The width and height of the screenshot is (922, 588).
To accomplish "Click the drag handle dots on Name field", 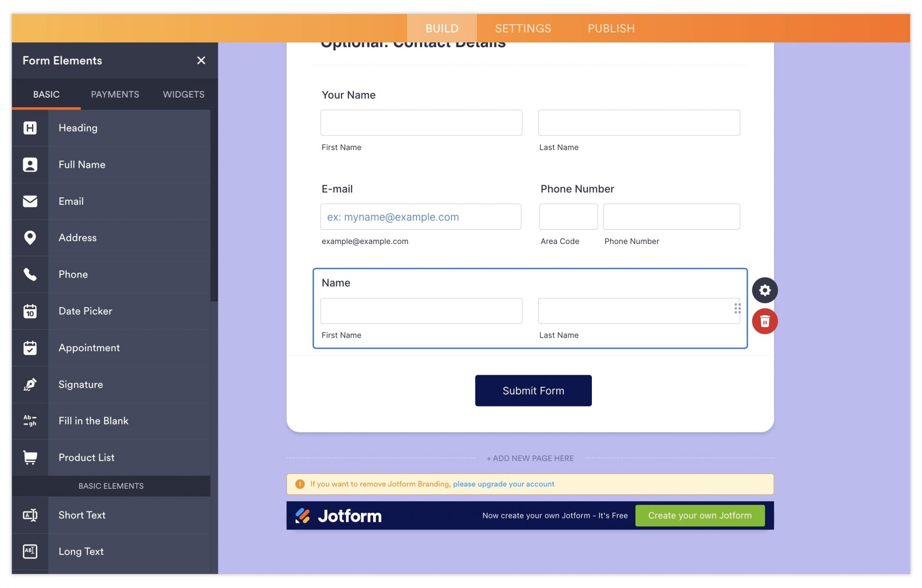I will [738, 308].
